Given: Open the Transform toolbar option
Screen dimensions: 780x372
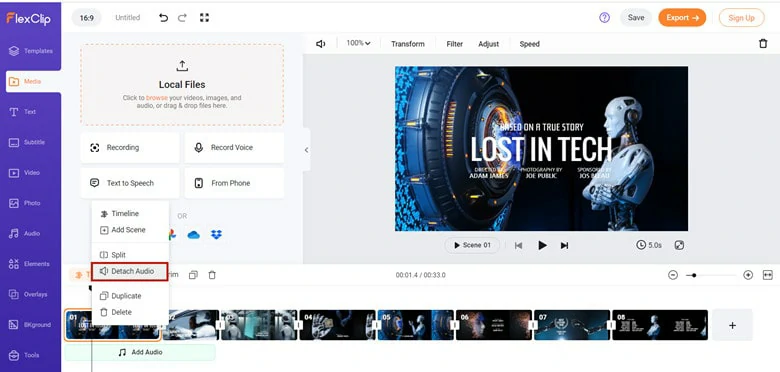Looking at the screenshot, I should [x=408, y=44].
